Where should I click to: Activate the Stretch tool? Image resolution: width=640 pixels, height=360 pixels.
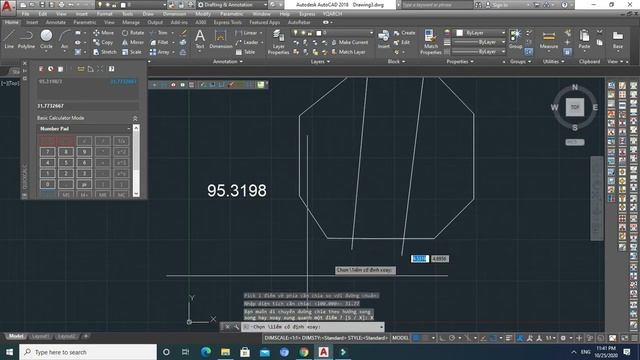(x=104, y=52)
